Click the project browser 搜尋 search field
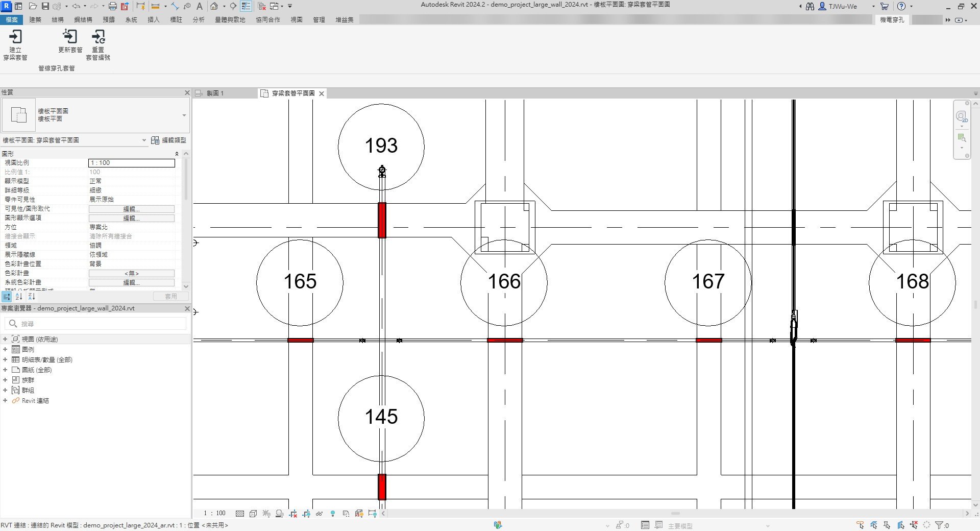Viewport: 980px width, 531px height. (x=97, y=324)
